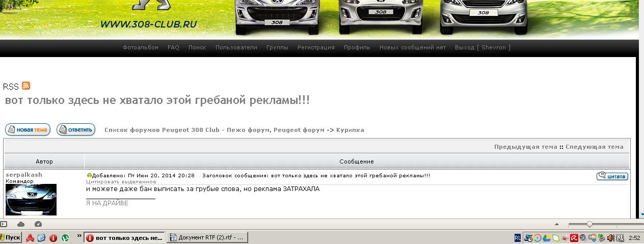
Task: Open Adobe Acrobat quick launch icon
Action: [30, 237]
